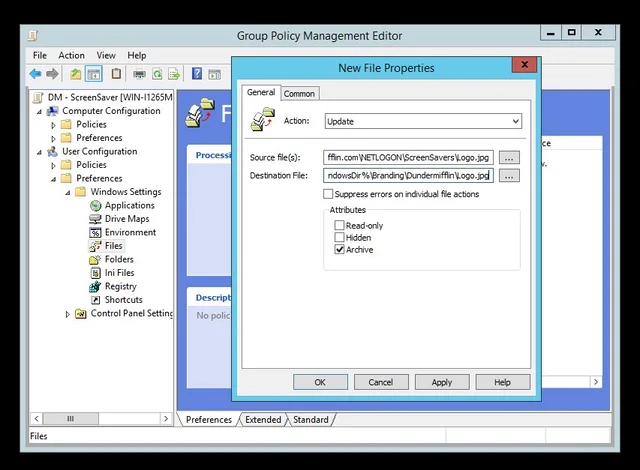
Task: Click the details pane scroll right arrow
Action: point(596,382)
